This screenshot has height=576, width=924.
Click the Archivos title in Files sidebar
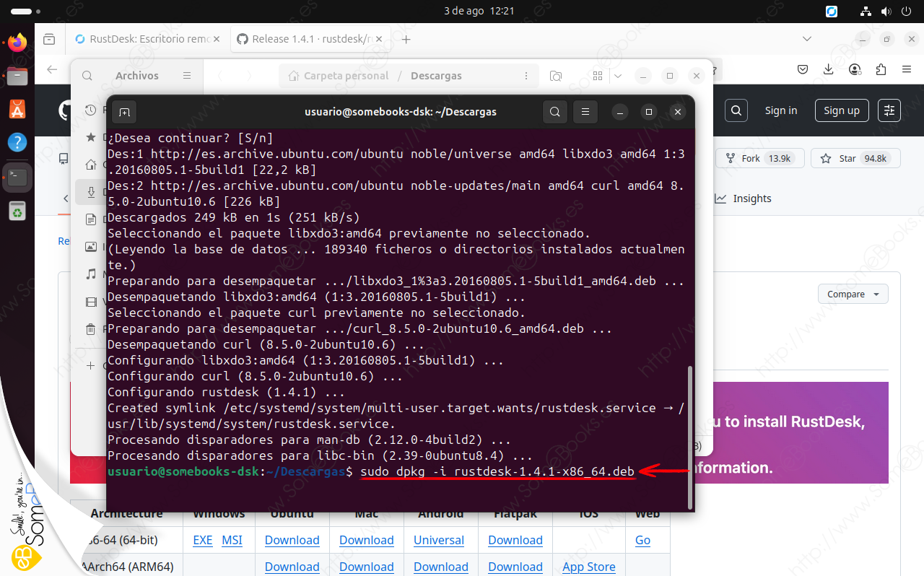[137, 76]
